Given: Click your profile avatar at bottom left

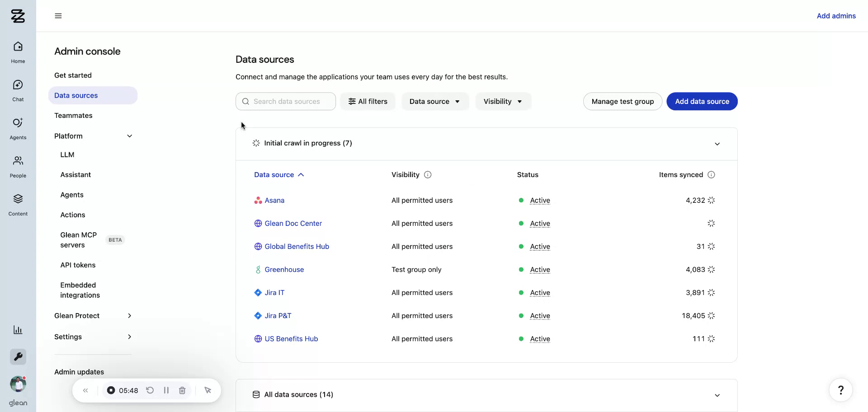Looking at the screenshot, I should click(x=17, y=384).
